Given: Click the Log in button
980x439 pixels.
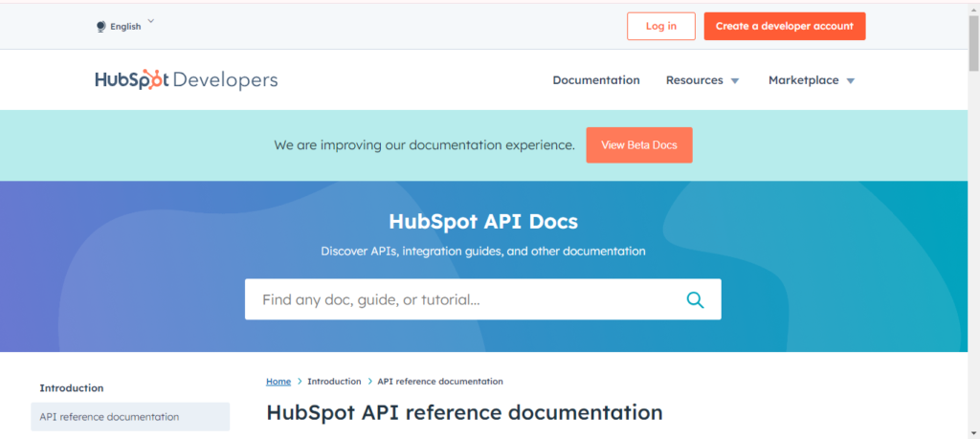Looking at the screenshot, I should [x=660, y=26].
